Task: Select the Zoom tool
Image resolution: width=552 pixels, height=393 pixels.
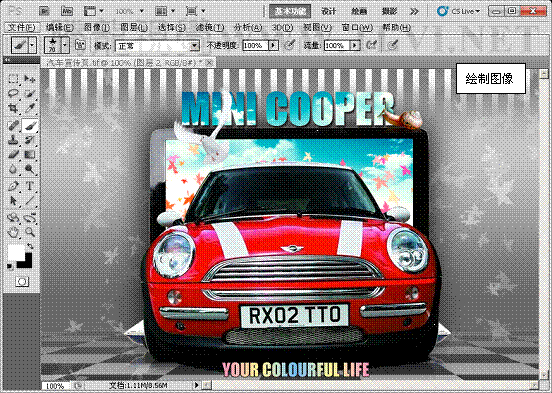Action: [x=30, y=232]
